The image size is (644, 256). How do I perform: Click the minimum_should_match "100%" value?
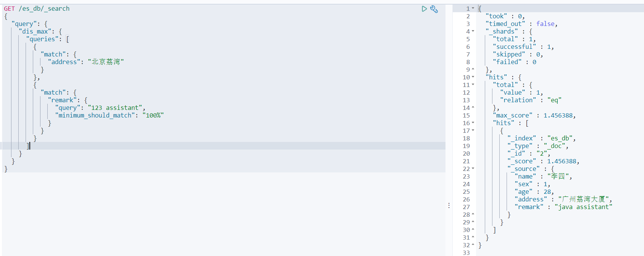153,115
